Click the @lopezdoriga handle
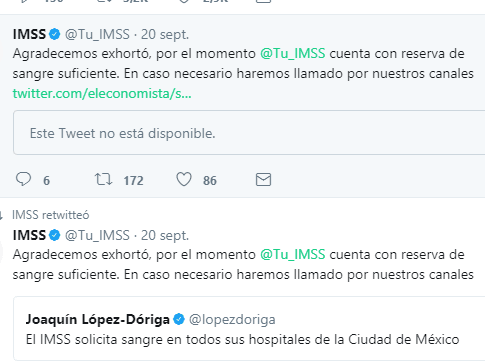 click(232, 319)
